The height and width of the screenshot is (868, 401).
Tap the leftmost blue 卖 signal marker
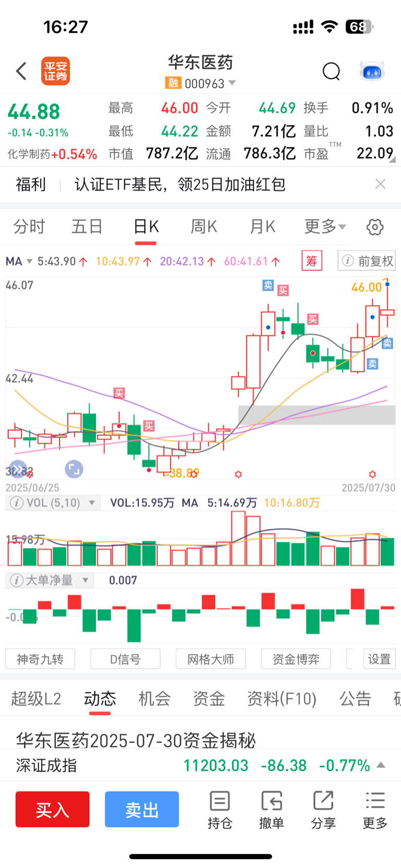[268, 285]
